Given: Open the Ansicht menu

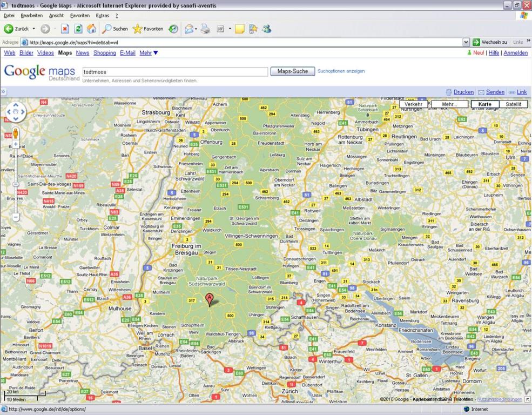Looking at the screenshot, I should point(56,16).
